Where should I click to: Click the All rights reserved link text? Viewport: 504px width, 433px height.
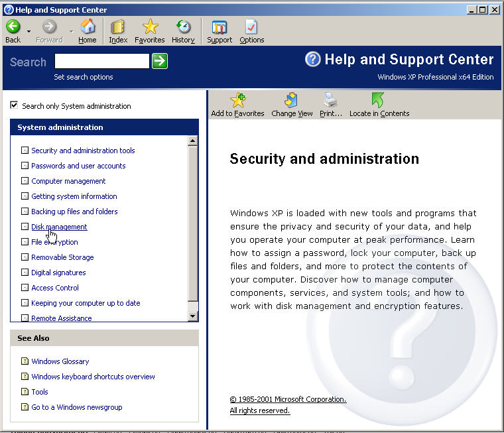pyautogui.click(x=260, y=411)
